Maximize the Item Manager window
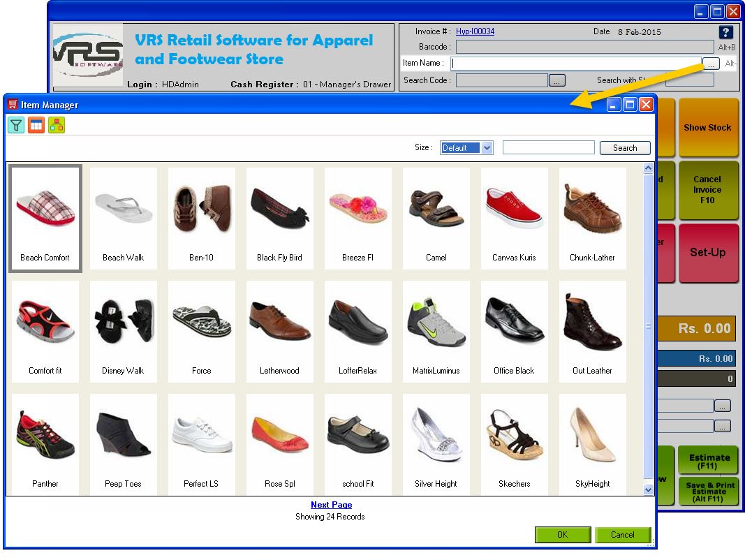The height and width of the screenshot is (560, 745). click(x=630, y=105)
